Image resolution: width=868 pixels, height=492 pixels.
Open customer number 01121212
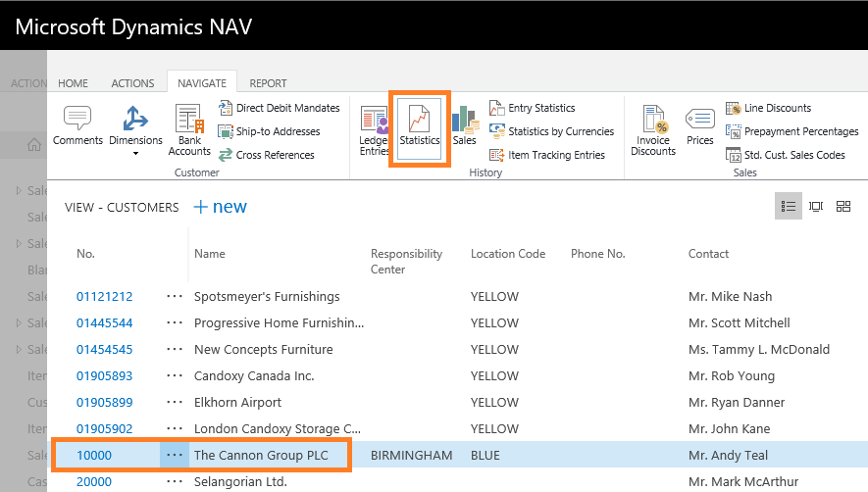[105, 297]
